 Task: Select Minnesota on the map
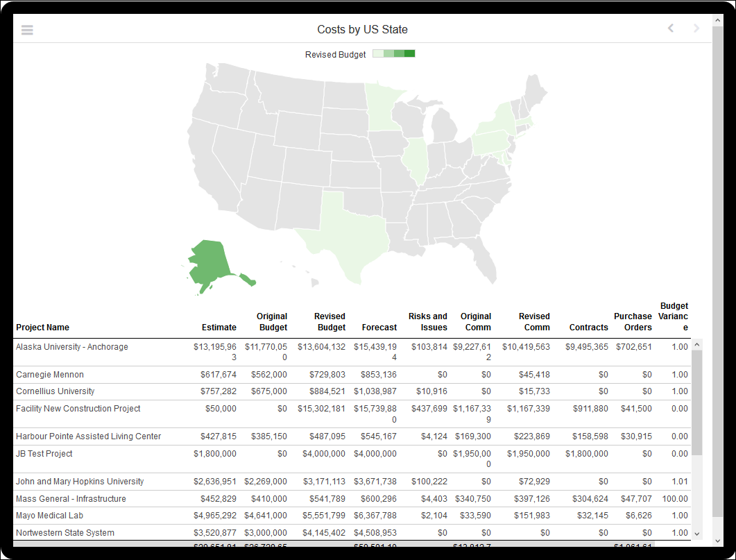point(381,109)
